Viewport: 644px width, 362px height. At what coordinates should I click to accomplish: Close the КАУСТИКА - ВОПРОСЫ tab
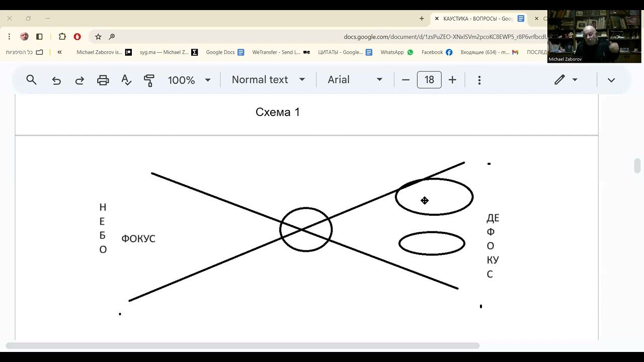(x=437, y=19)
